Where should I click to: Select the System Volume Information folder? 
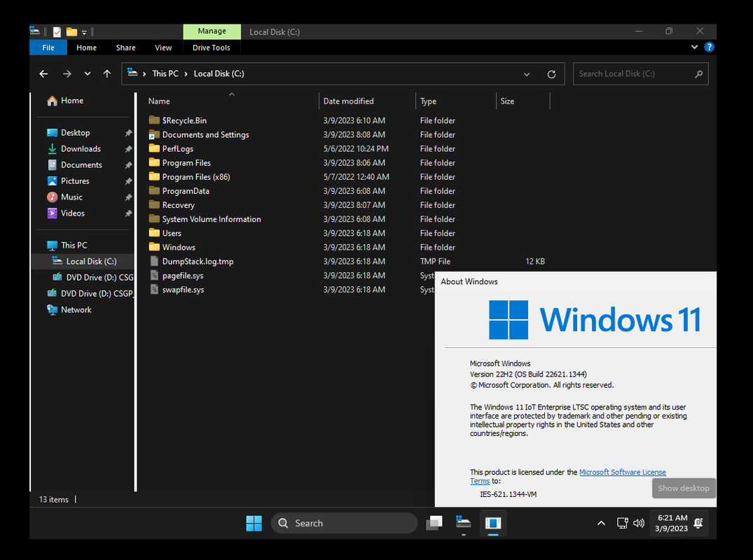point(212,219)
